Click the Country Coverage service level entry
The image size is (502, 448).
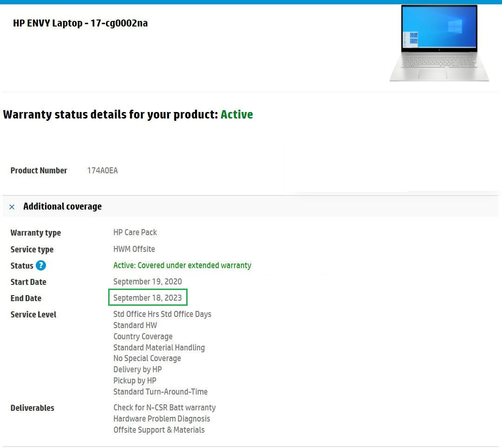(x=143, y=336)
